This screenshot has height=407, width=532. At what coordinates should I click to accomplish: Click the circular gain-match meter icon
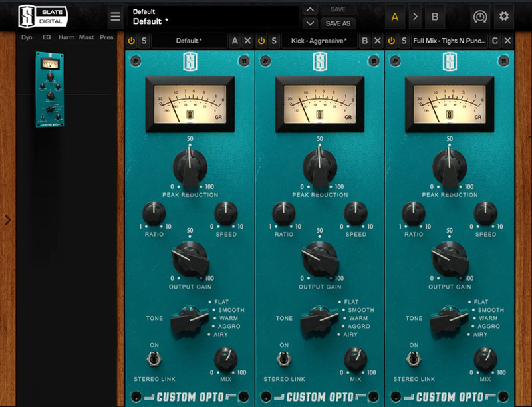[480, 16]
